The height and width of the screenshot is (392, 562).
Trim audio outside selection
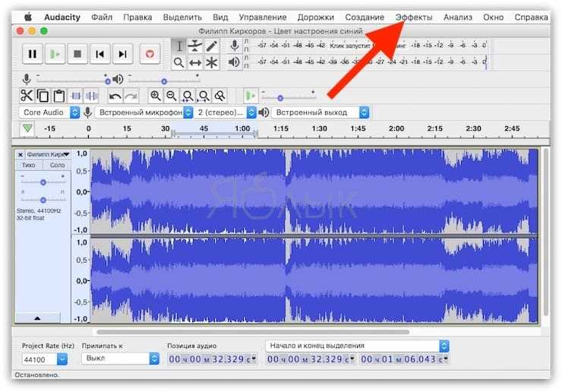[x=76, y=96]
